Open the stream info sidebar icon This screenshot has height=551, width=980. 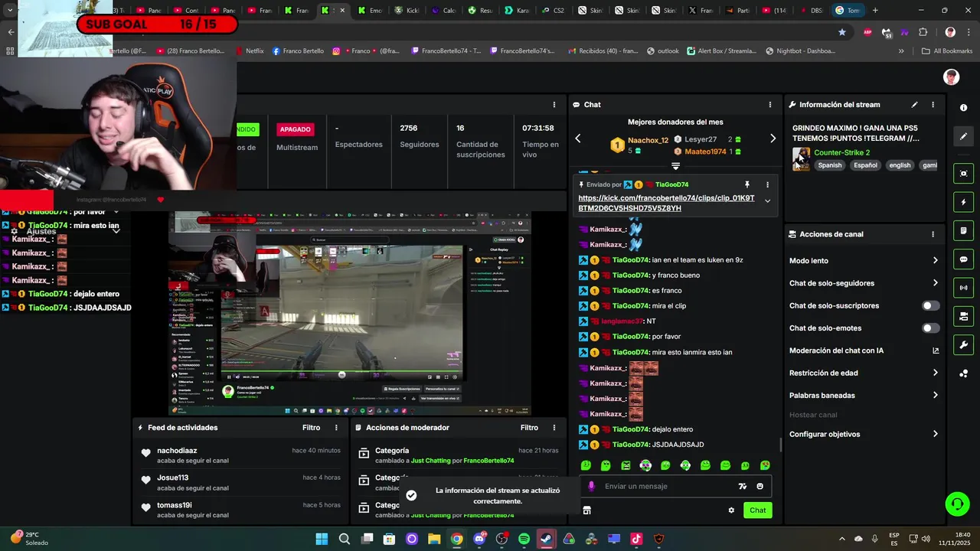click(x=964, y=108)
